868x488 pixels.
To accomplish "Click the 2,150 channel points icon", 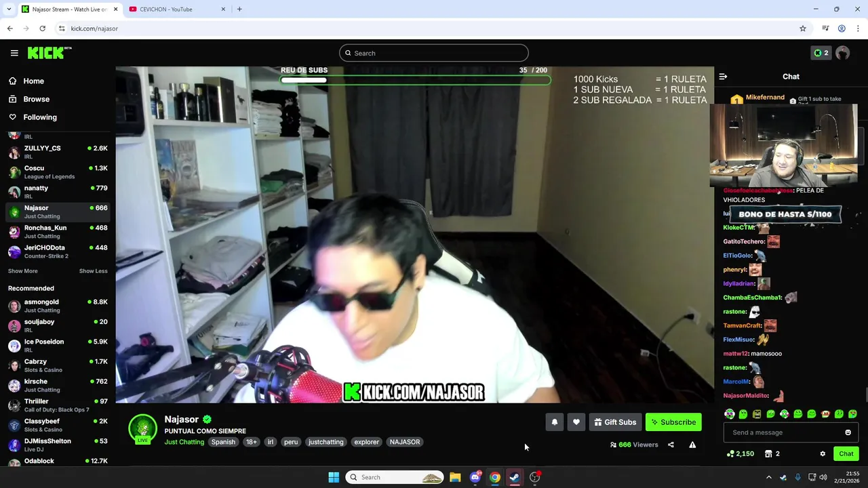I will coord(741,454).
